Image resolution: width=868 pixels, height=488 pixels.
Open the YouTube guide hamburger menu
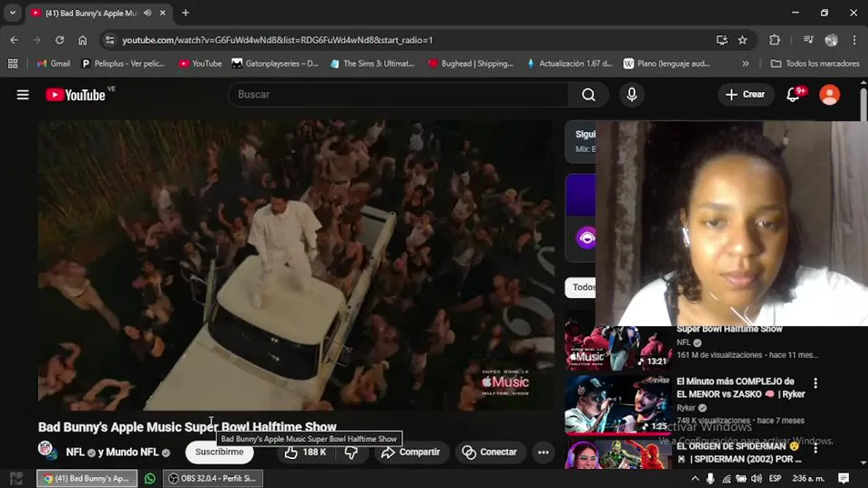(23, 95)
